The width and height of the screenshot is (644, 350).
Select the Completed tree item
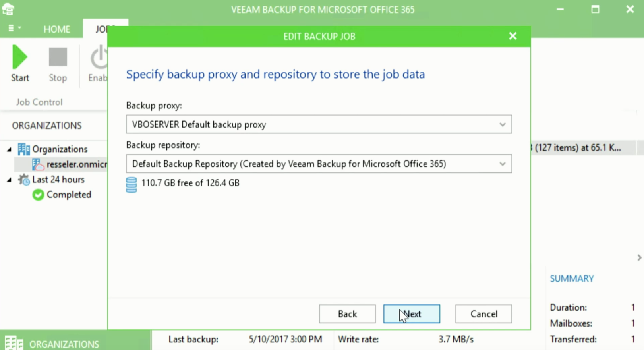click(69, 195)
